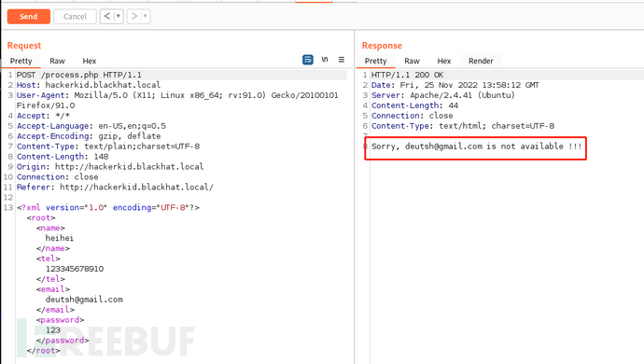Click the response Date header line
The image size is (644, 364).
(x=455, y=85)
